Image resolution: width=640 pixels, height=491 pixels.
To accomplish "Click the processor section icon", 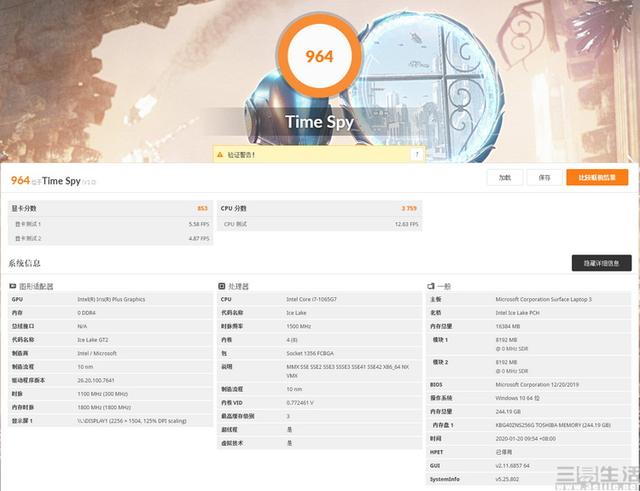I will click(x=221, y=286).
